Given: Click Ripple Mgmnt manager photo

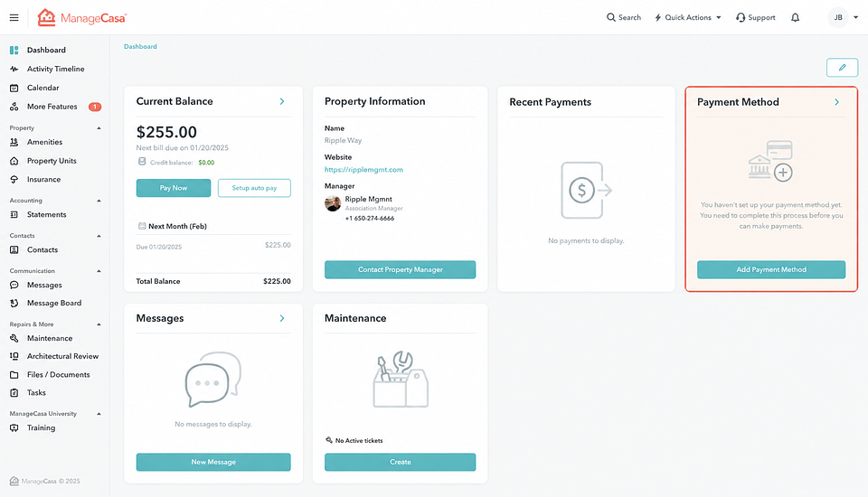Looking at the screenshot, I should click(x=333, y=203).
